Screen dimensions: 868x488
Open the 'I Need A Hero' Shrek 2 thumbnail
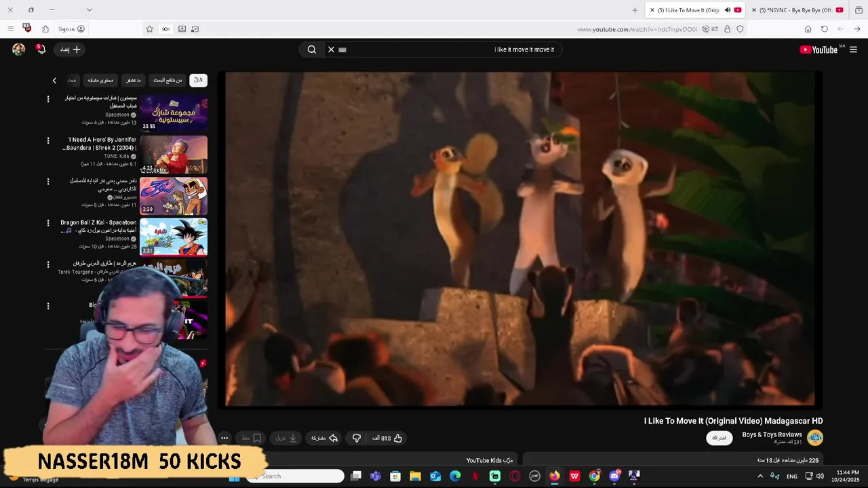point(174,155)
